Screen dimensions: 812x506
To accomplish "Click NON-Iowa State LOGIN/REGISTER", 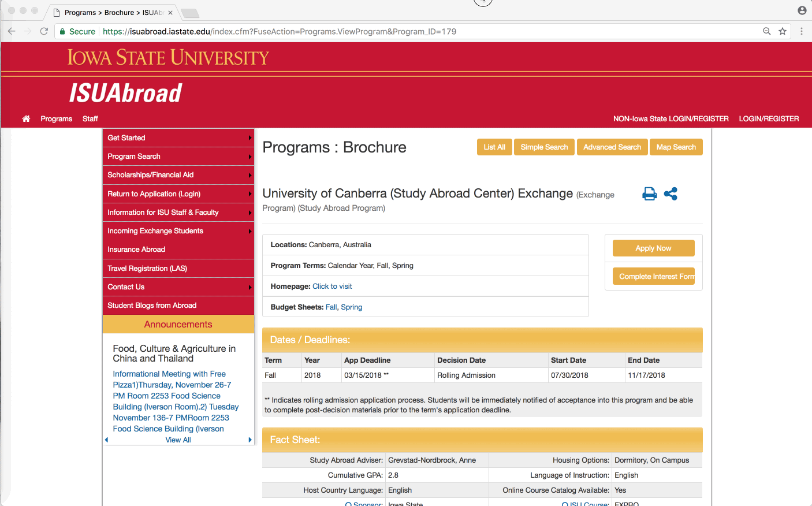I will [x=671, y=119].
